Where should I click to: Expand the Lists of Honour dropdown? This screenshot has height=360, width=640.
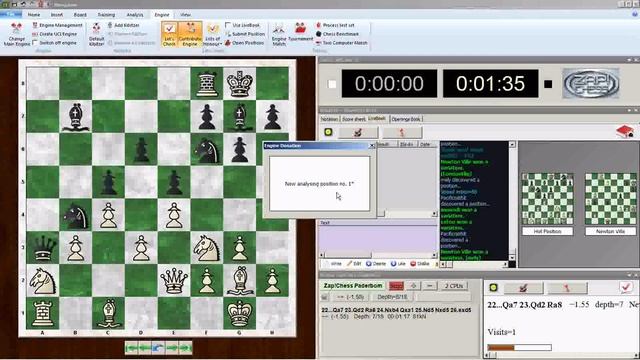click(x=213, y=34)
